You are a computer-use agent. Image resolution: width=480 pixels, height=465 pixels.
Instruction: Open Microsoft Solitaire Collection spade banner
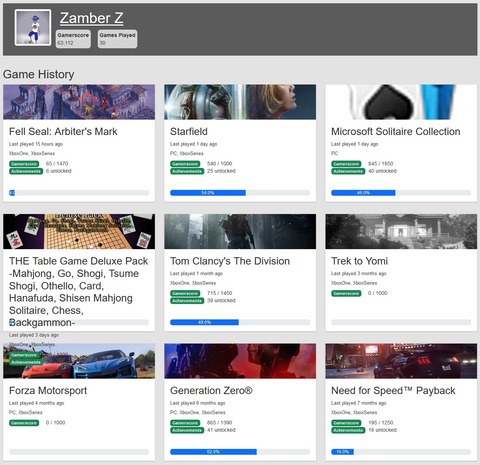click(401, 102)
